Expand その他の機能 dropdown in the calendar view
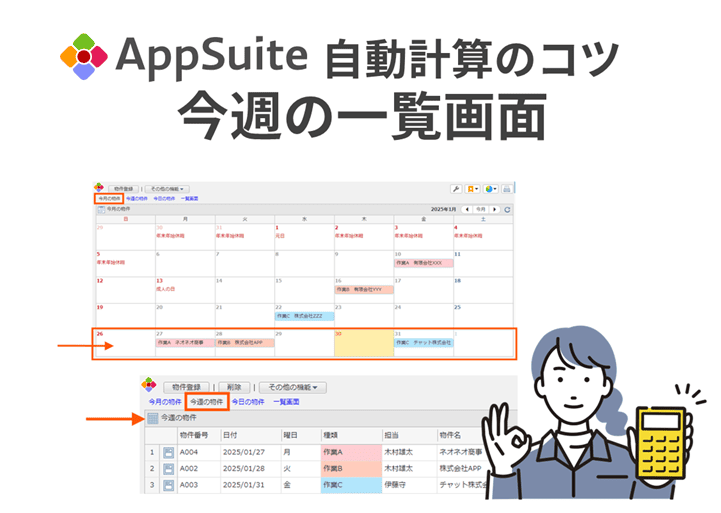721x513 pixels. click(167, 189)
